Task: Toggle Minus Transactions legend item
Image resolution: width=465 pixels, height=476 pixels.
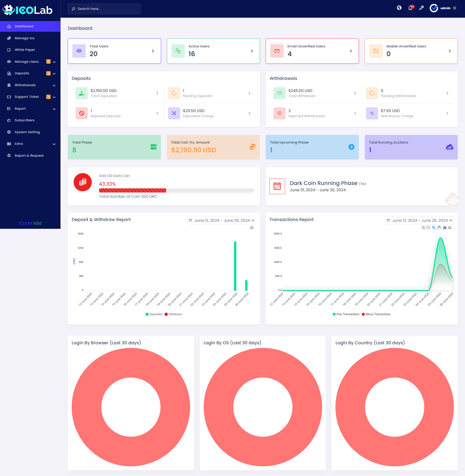Action: pyautogui.click(x=376, y=314)
